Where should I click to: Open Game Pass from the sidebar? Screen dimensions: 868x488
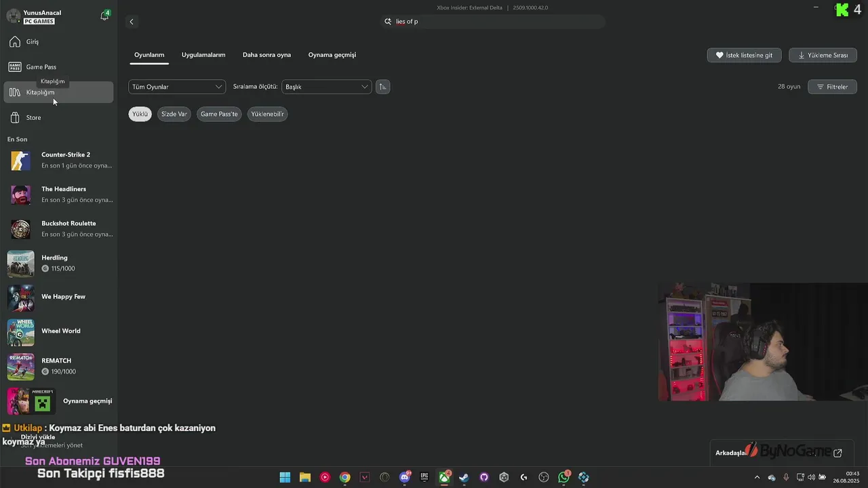click(58, 67)
